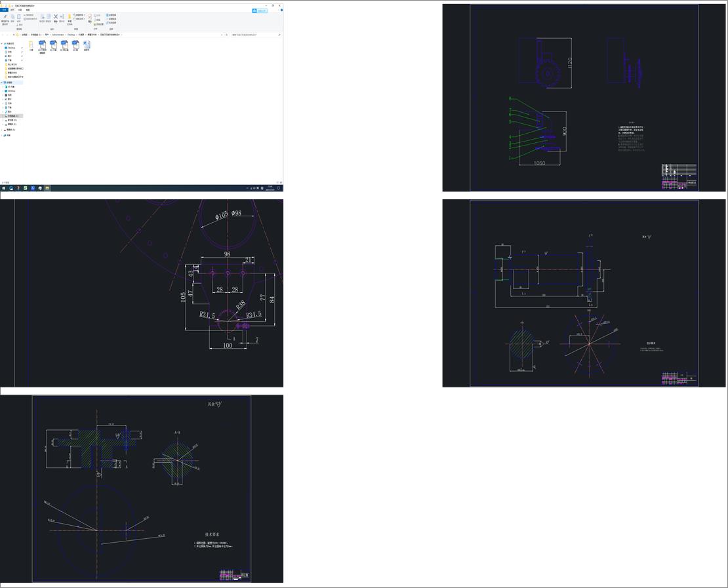This screenshot has width=728, height=588.
Task: Collapse the This PC tree node
Action: coord(2,83)
